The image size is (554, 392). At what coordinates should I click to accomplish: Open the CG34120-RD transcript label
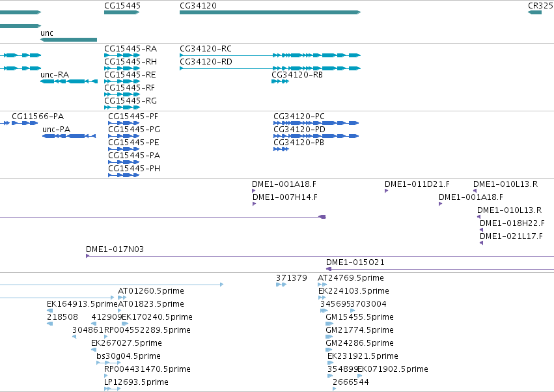[x=206, y=62]
